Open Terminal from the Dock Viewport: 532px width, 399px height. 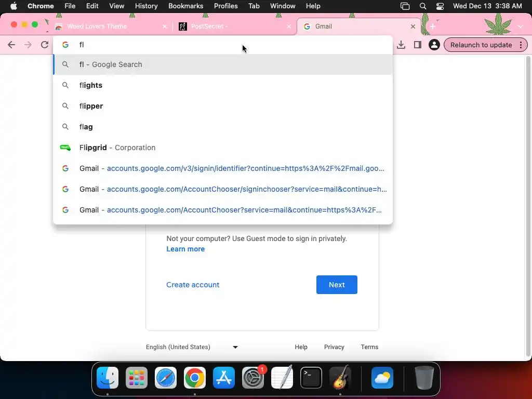311,378
